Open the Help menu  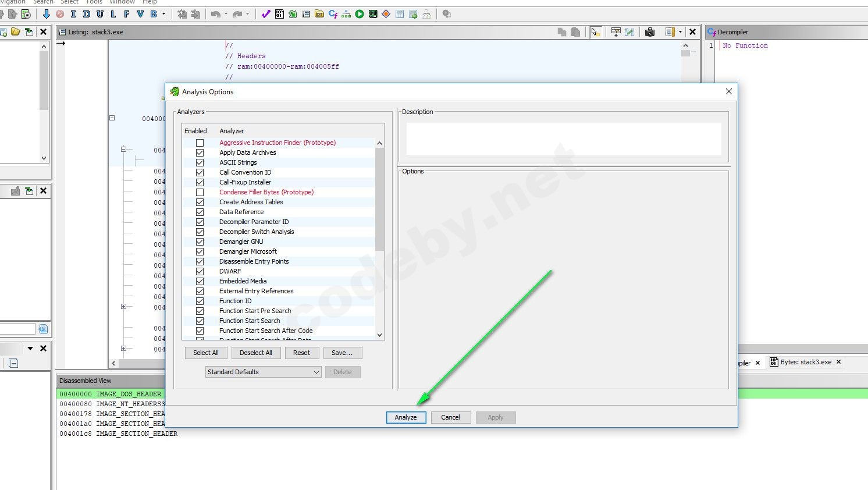(150, 2)
